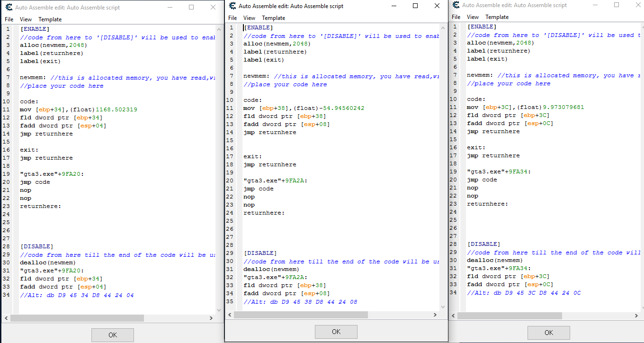Open the Template menu in the middle window
Image resolution: width=644 pixels, height=343 pixels.
pyautogui.click(x=274, y=18)
